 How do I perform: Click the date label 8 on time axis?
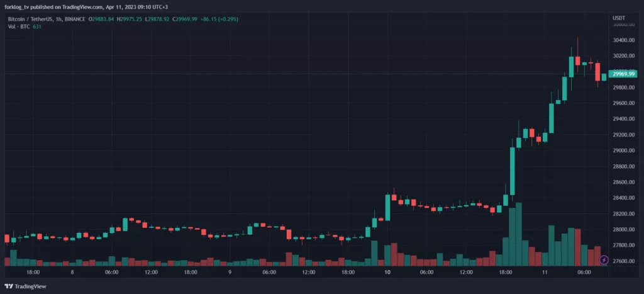click(x=73, y=273)
